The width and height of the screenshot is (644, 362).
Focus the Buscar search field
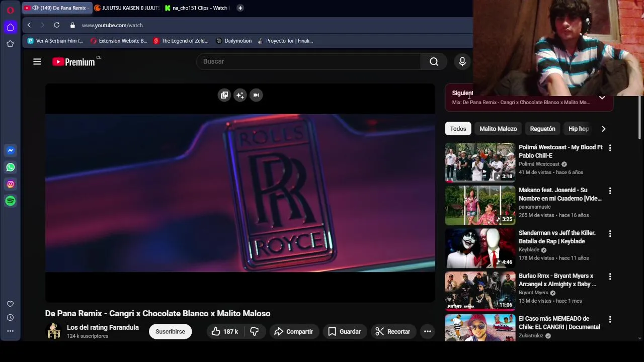pos(308,61)
